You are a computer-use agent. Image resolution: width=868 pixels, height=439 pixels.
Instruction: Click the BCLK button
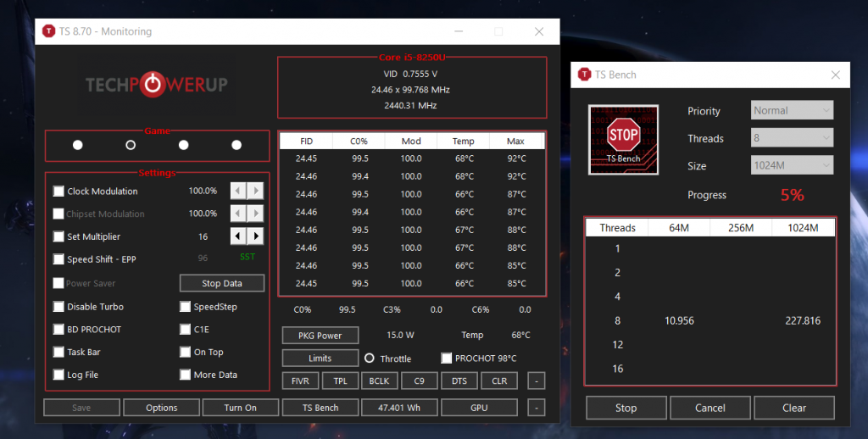[379, 381]
